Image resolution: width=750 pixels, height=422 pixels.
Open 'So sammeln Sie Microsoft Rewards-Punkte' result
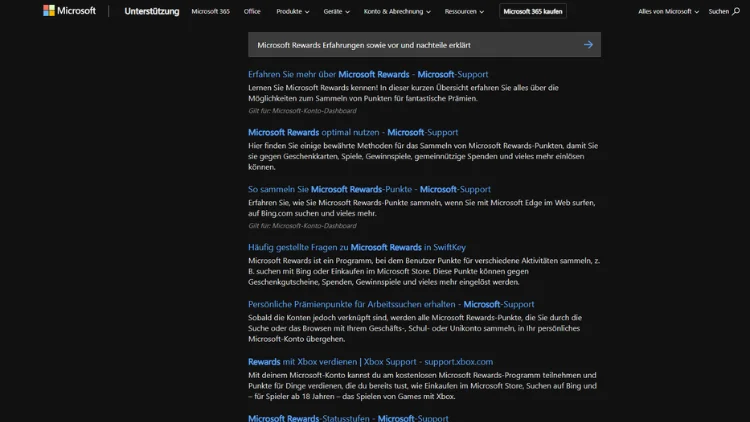pyautogui.click(x=369, y=189)
